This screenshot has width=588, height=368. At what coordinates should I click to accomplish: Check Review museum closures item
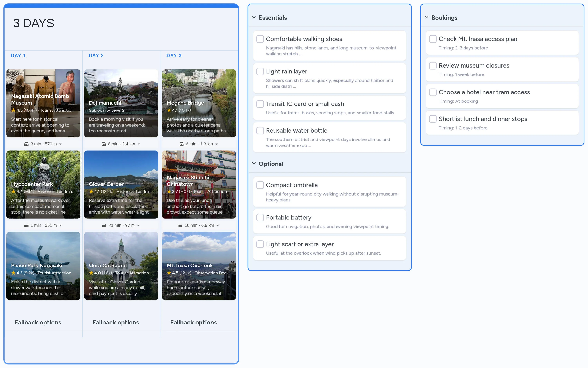[433, 66]
